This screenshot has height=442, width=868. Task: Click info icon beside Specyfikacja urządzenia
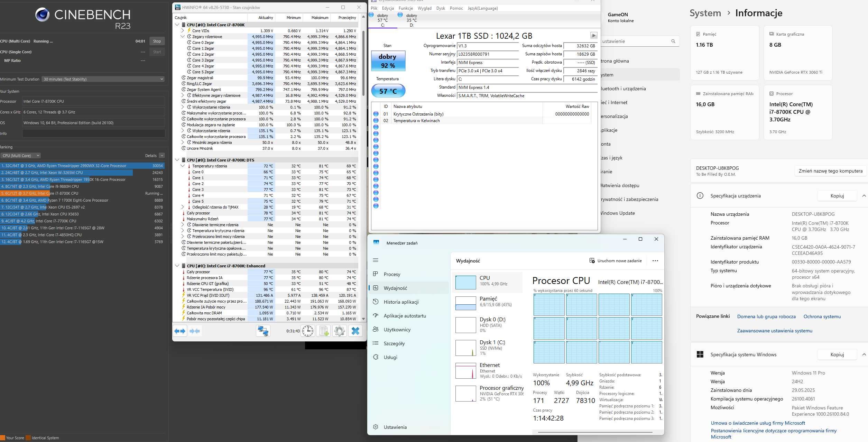pos(700,196)
